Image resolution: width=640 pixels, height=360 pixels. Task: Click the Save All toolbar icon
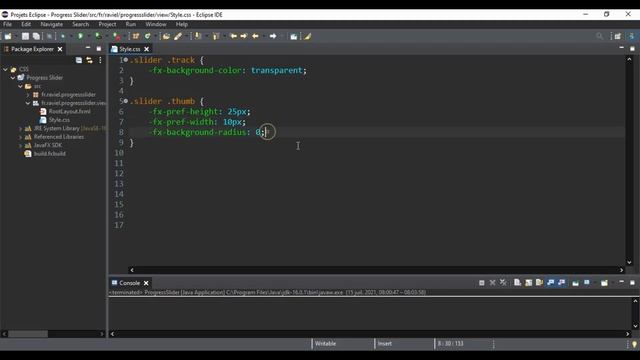(x=36, y=36)
